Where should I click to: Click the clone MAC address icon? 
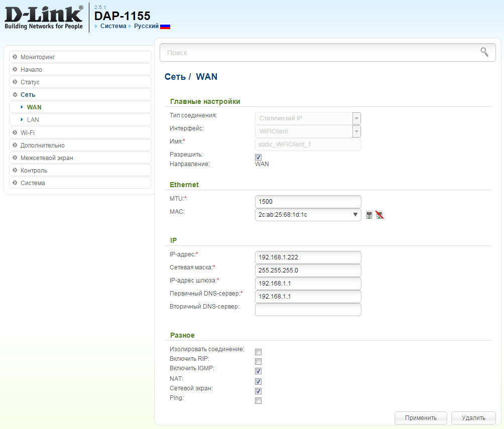coord(369,215)
